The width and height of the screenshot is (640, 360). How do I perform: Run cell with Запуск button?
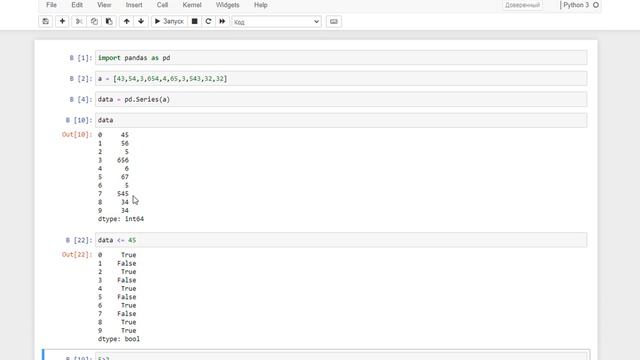pos(169,21)
